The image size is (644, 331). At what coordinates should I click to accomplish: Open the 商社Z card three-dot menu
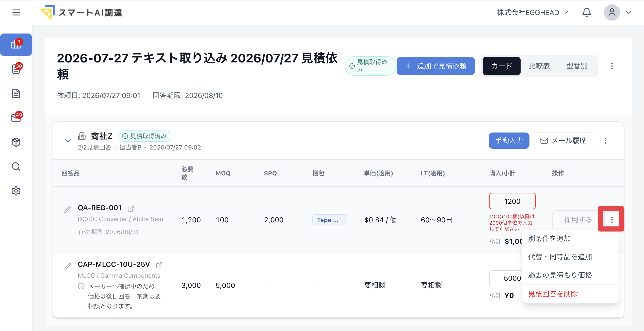(x=605, y=141)
